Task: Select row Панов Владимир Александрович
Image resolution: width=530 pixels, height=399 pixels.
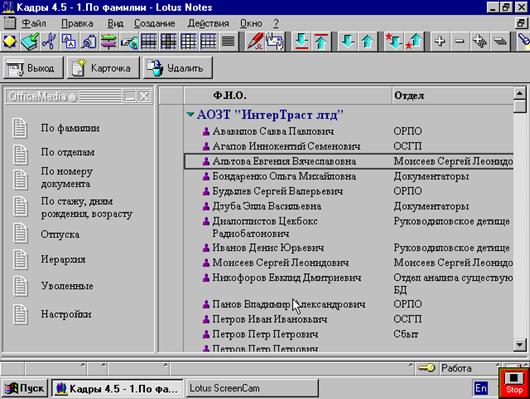Action: pos(349,304)
